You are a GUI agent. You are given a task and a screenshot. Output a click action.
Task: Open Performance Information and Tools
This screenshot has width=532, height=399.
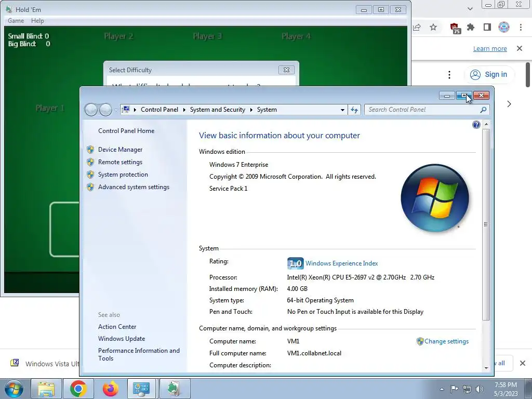tap(139, 354)
